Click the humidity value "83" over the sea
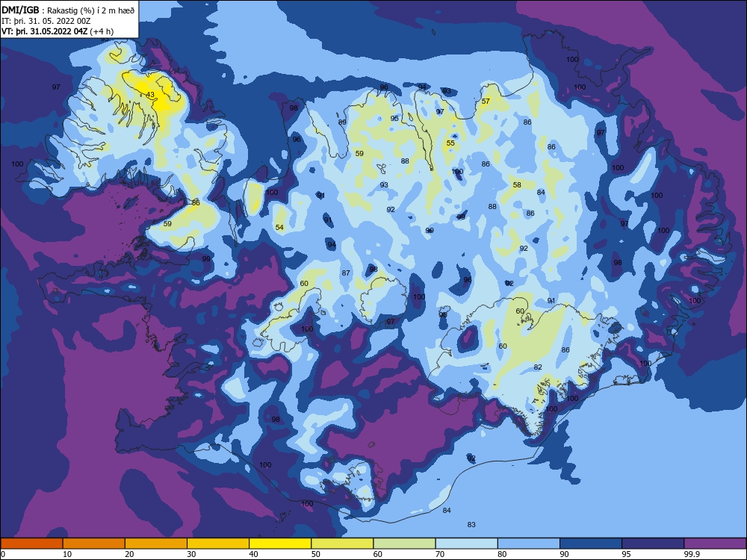747x560 pixels. [x=471, y=524]
